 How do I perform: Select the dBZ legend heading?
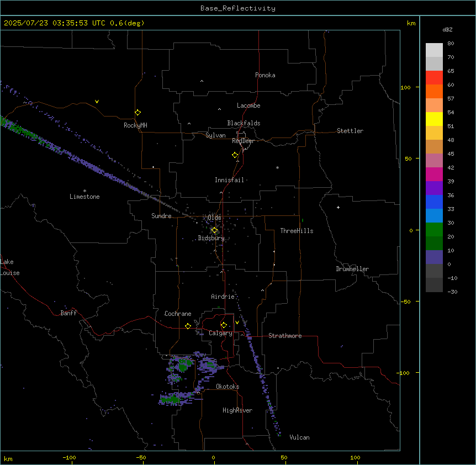[447, 30]
